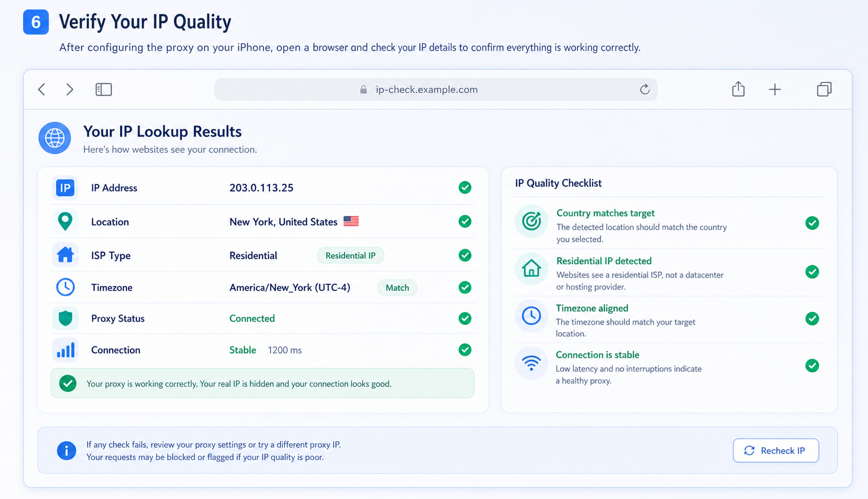Click the blue info icon in the notice

pos(67,450)
